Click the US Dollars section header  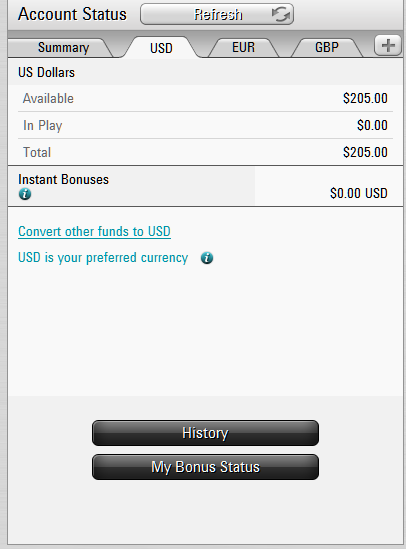[47, 72]
